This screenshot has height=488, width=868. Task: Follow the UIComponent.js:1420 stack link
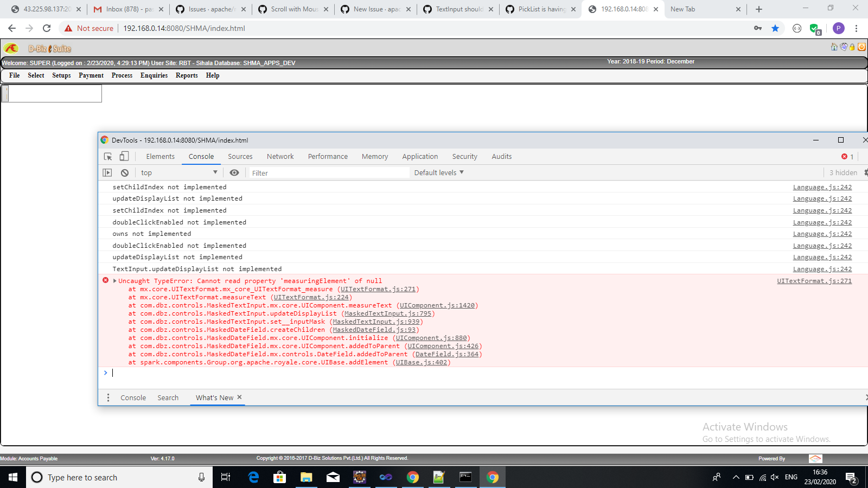(x=437, y=305)
